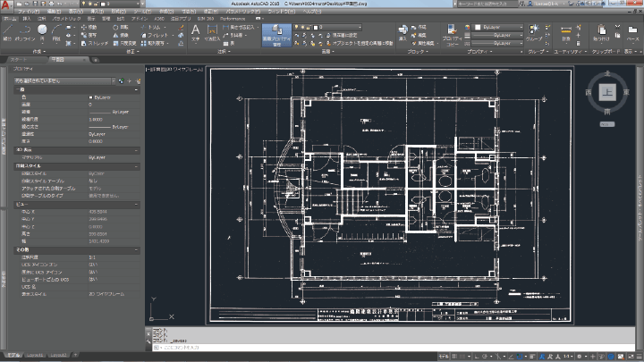
Task: Click the ViewCube top (上) face
Action: 608,91
